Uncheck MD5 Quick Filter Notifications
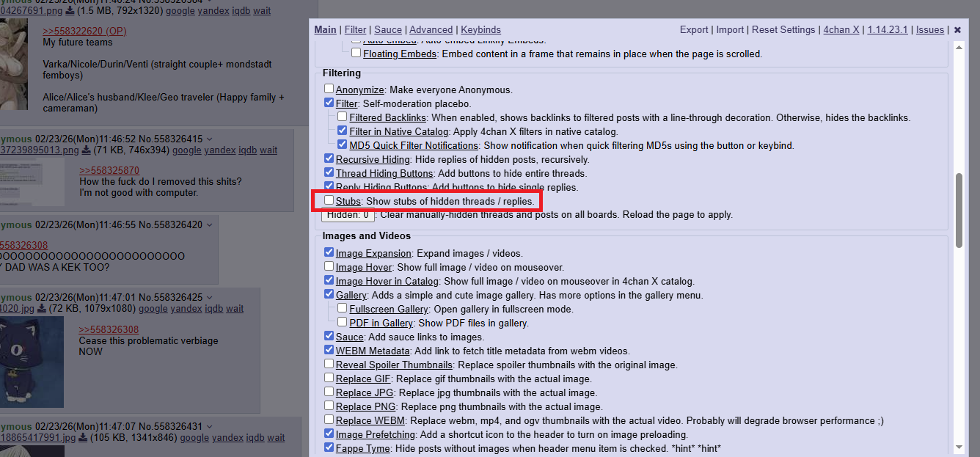980x457 pixels. click(343, 145)
